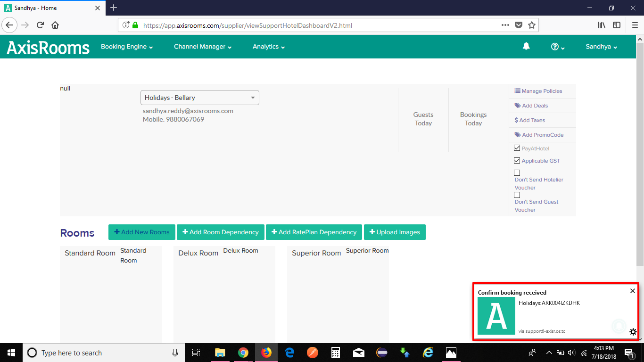Open notification settings gear icon

tap(633, 332)
